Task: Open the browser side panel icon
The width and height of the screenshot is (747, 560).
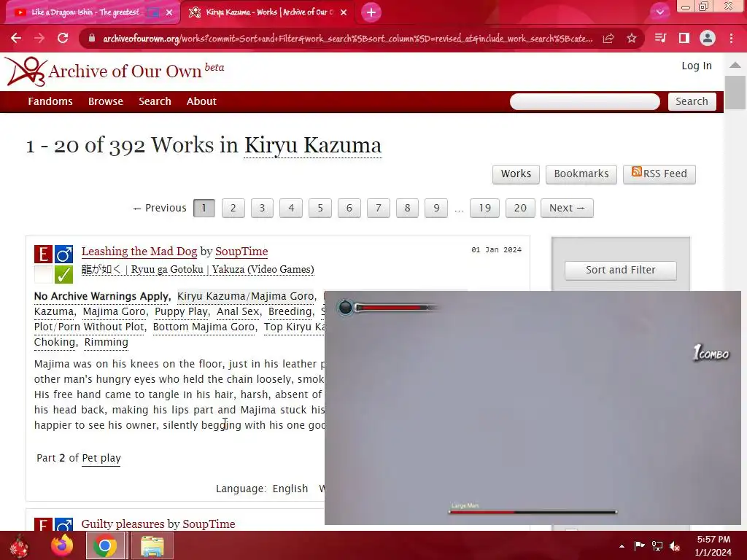Action: 684,38
